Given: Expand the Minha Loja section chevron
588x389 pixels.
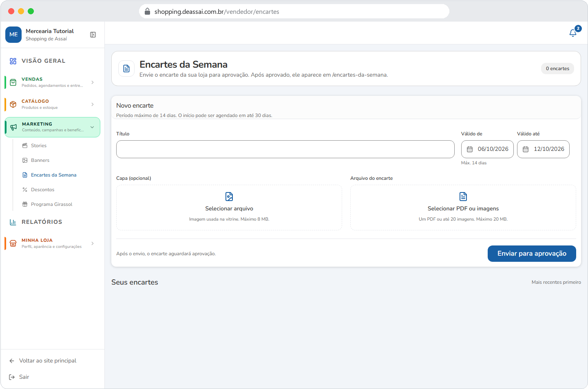Looking at the screenshot, I should (x=93, y=243).
